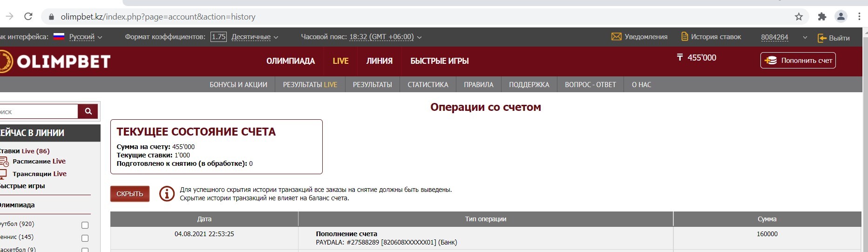
Task: Open the Уведомления link
Action: pyautogui.click(x=646, y=36)
